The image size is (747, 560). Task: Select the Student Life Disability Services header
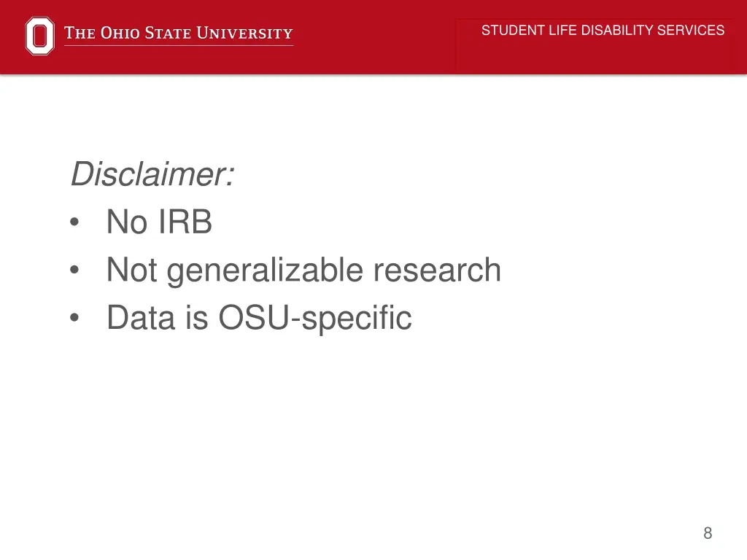pyautogui.click(x=603, y=30)
